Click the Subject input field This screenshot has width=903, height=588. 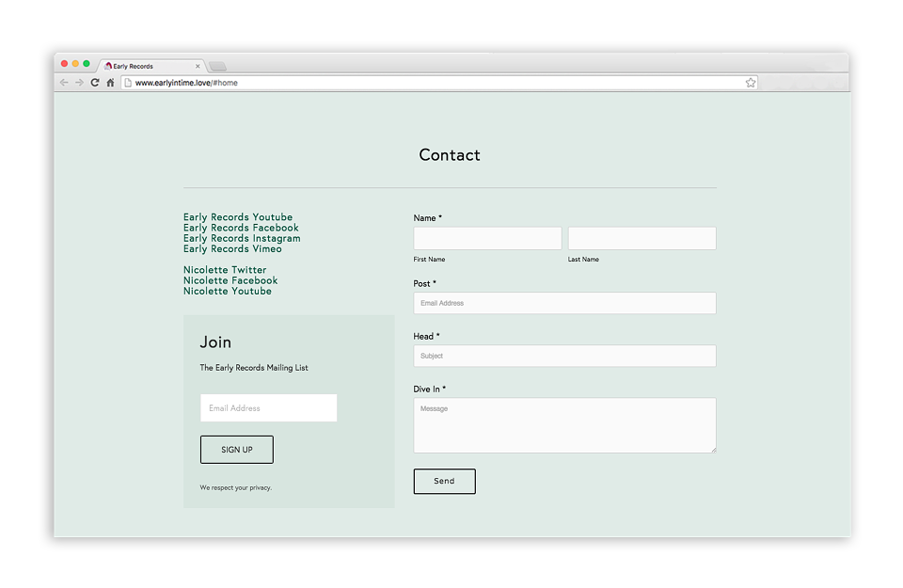tap(565, 356)
